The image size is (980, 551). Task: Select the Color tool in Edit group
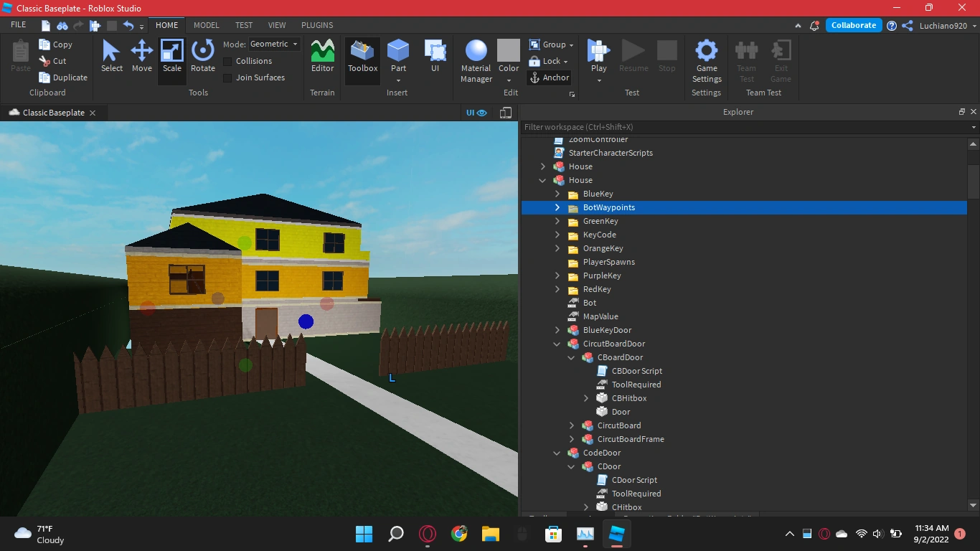tap(508, 57)
